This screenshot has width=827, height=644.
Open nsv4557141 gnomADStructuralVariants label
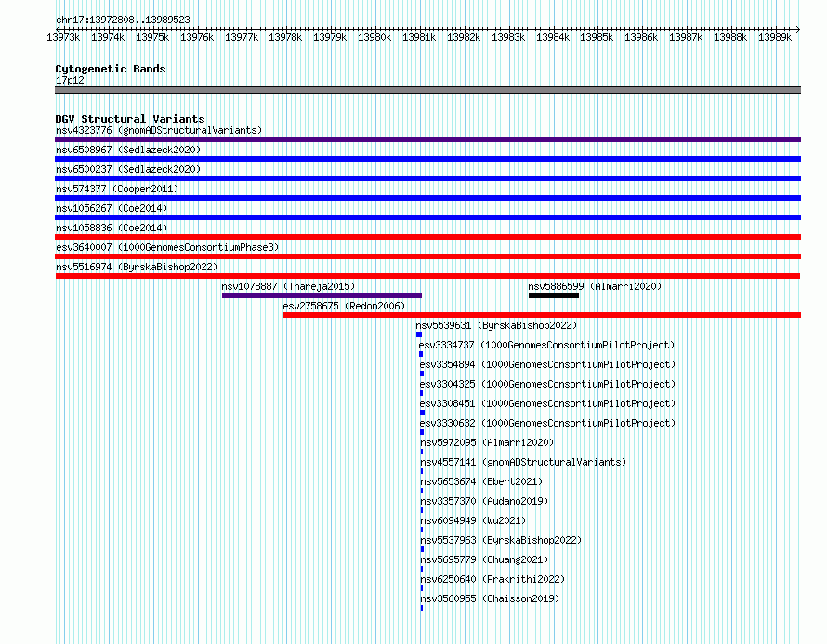[523, 462]
